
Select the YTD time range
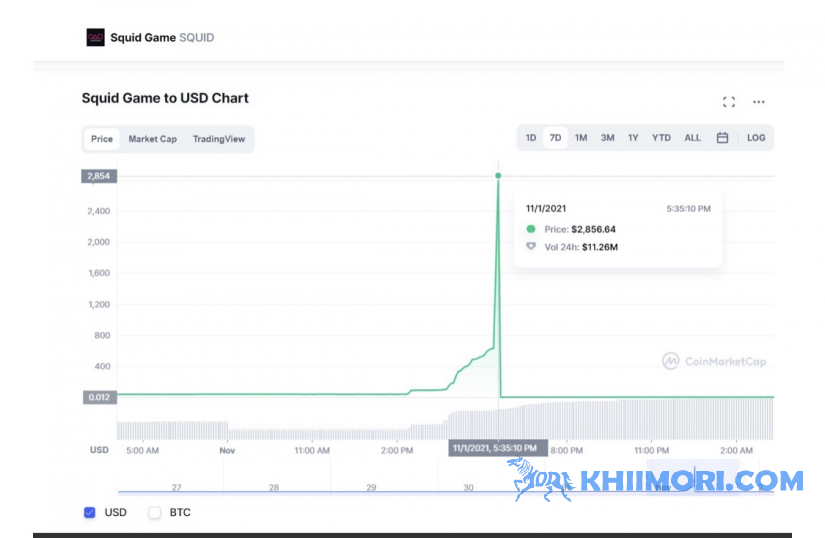pyautogui.click(x=661, y=138)
